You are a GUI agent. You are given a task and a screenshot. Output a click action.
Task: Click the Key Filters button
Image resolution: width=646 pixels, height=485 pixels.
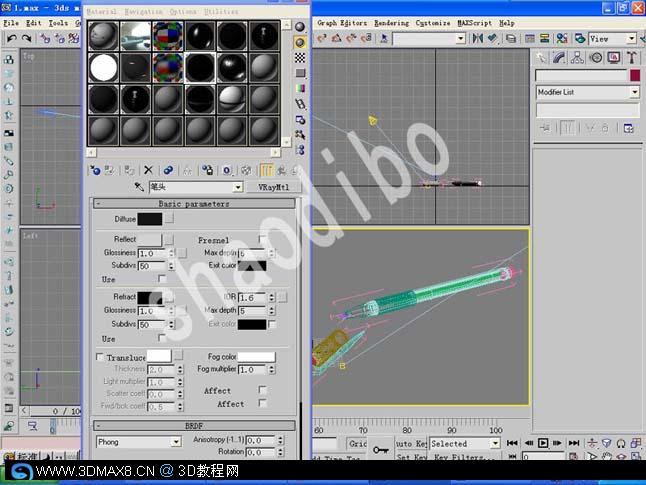point(464,457)
